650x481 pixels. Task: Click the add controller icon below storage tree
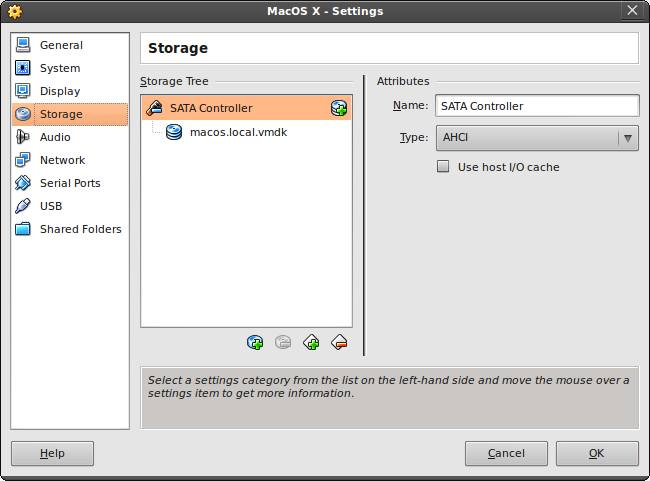tap(311, 343)
